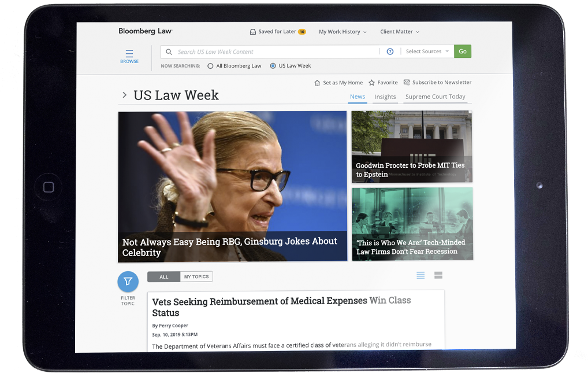The image size is (588, 373).
Task: Open the search help question mark icon
Action: point(390,51)
